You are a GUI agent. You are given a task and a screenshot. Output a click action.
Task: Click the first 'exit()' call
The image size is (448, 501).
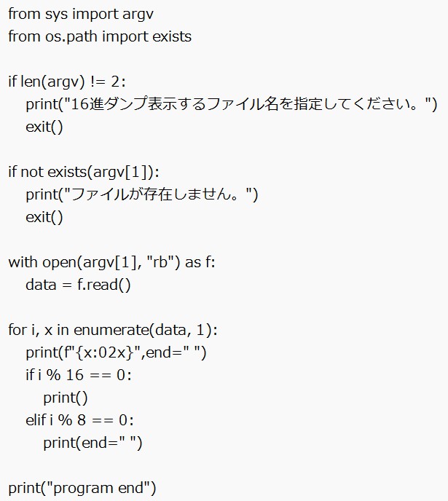[44, 127]
